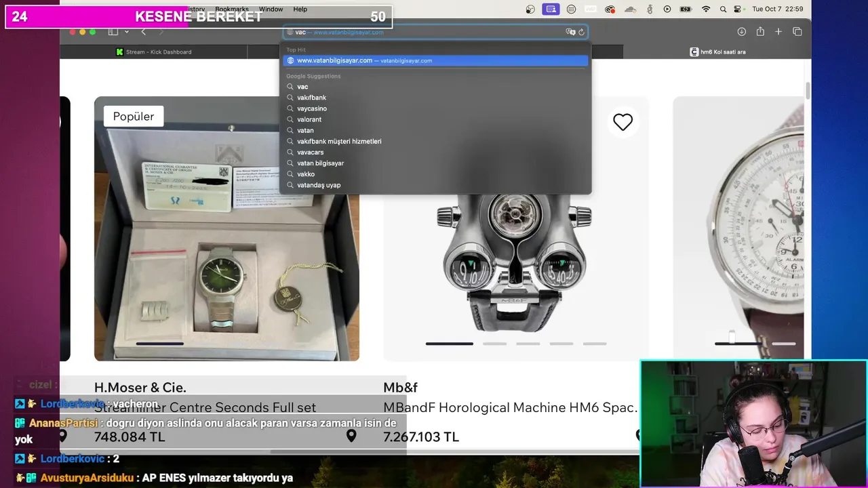This screenshot has height=488, width=868.
Task: Open the Help menu
Action: tap(300, 9)
